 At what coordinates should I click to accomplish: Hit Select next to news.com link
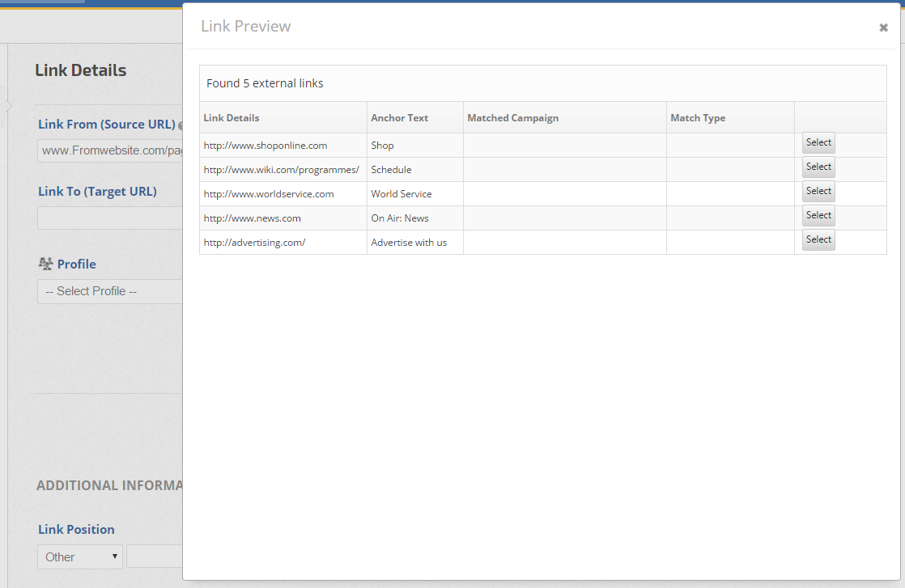[818, 216]
